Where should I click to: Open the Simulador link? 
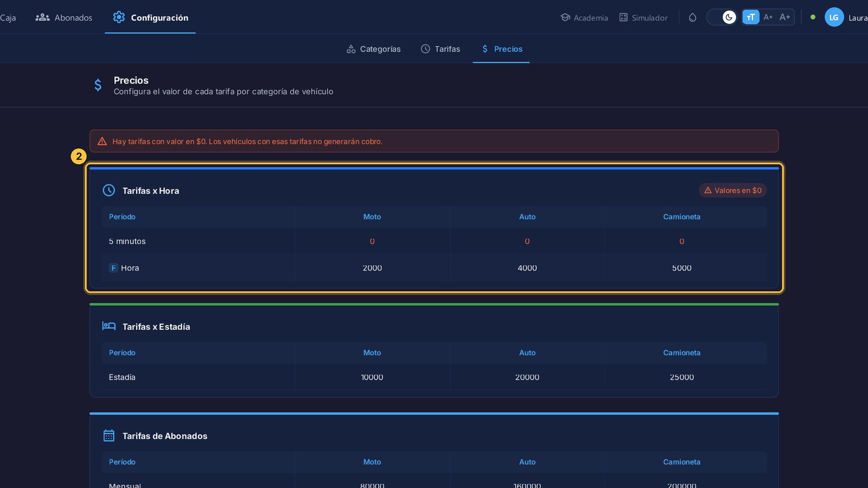[643, 17]
